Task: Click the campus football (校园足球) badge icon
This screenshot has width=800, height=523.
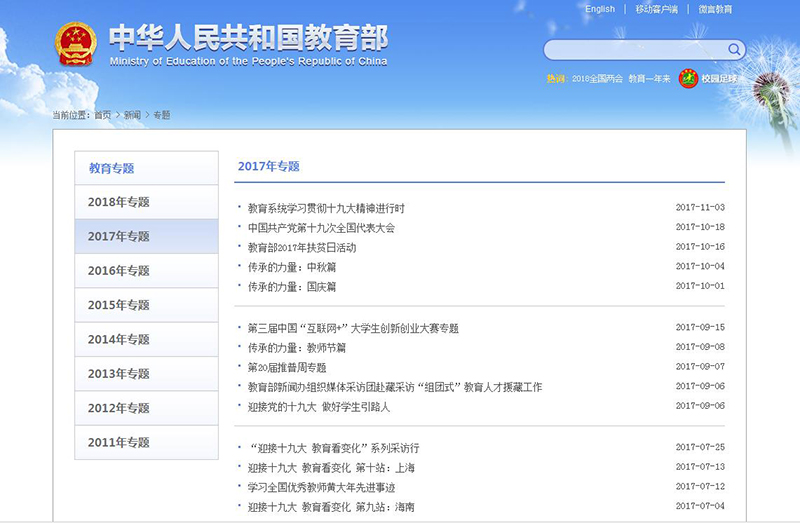Action: pyautogui.click(x=688, y=78)
